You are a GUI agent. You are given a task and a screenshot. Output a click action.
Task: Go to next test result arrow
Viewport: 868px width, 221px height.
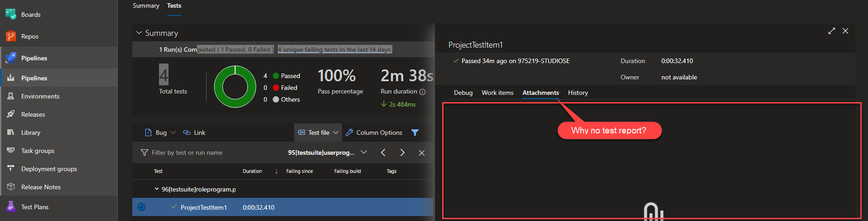(x=402, y=152)
